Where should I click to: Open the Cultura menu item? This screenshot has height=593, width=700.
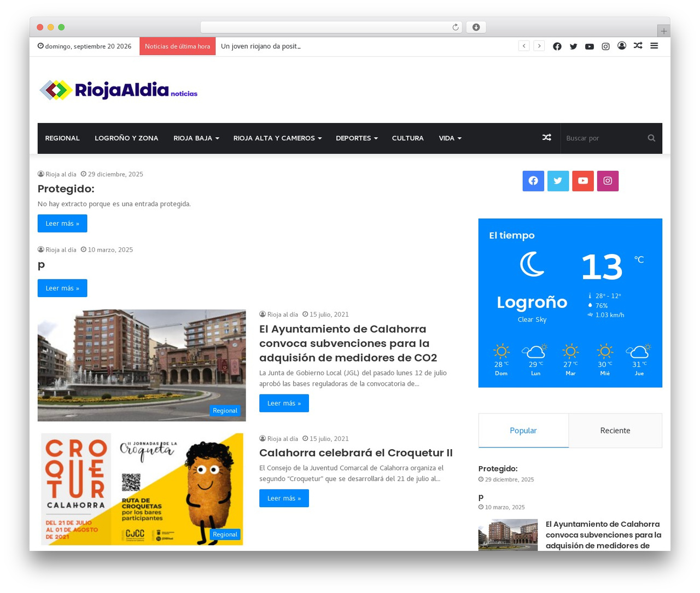point(408,138)
